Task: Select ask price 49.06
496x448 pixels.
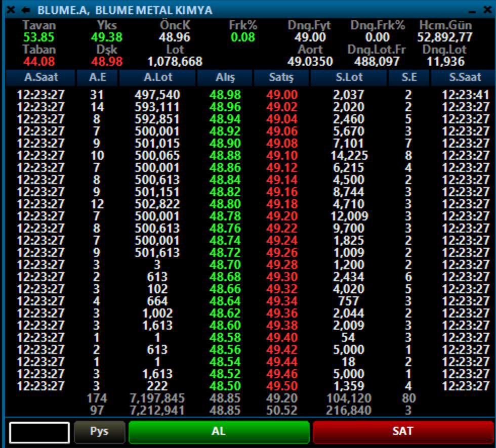Action: pos(282,131)
